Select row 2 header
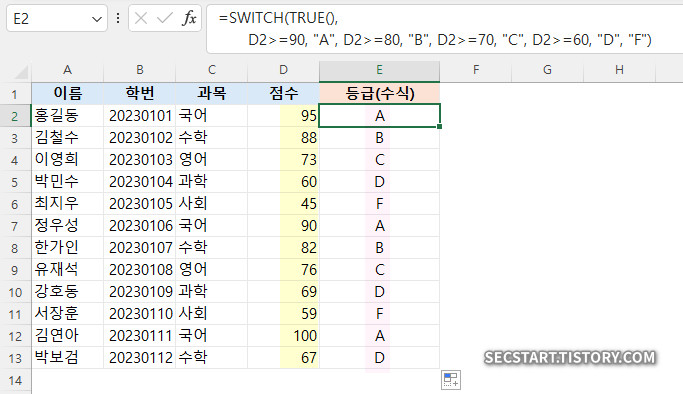Screen dimensions: 683x394 point(15,116)
